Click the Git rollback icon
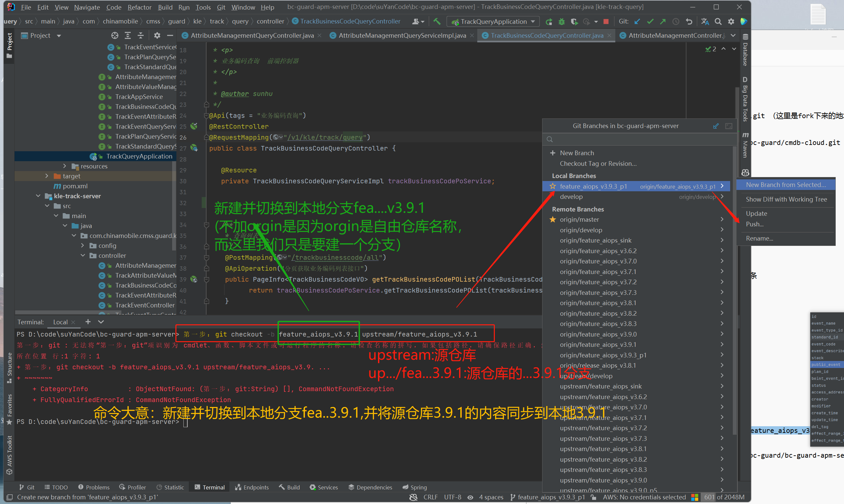 click(689, 22)
